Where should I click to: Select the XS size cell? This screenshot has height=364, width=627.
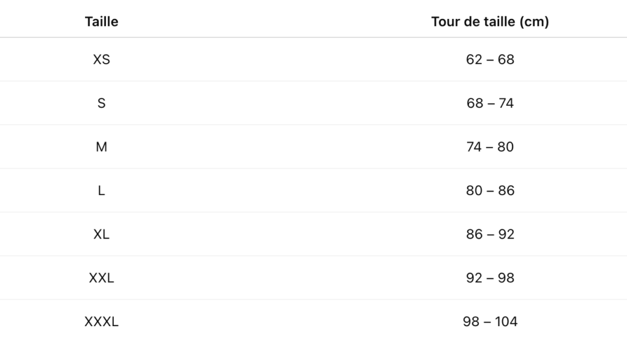pyautogui.click(x=102, y=60)
